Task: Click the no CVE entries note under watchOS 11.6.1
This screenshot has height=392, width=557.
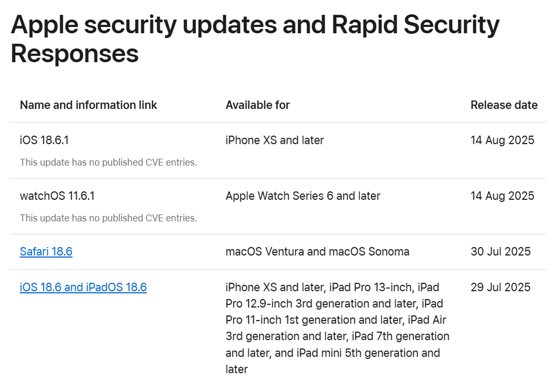Action: (108, 218)
